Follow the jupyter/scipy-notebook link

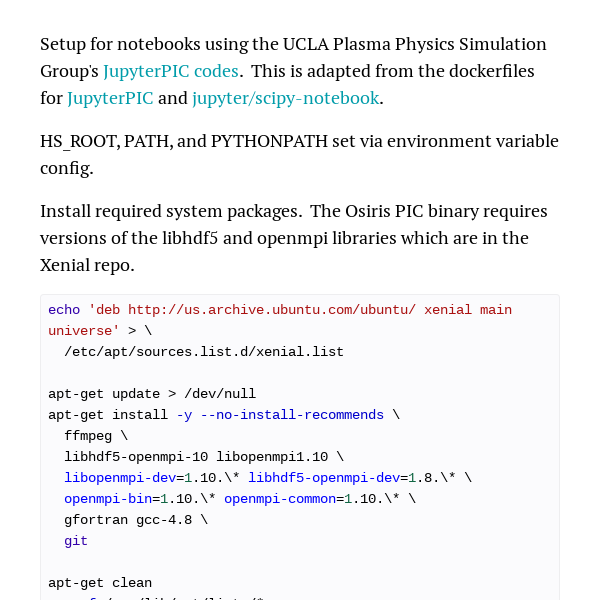[x=285, y=98]
